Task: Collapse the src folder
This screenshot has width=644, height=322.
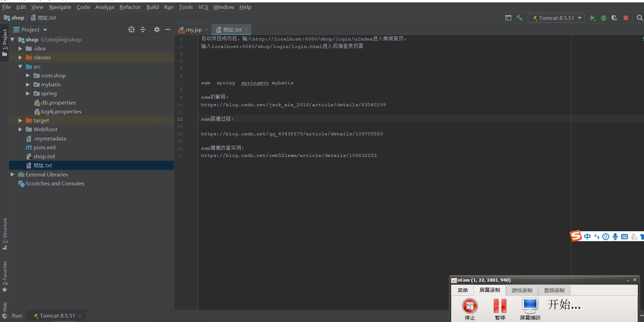Action: (x=20, y=66)
